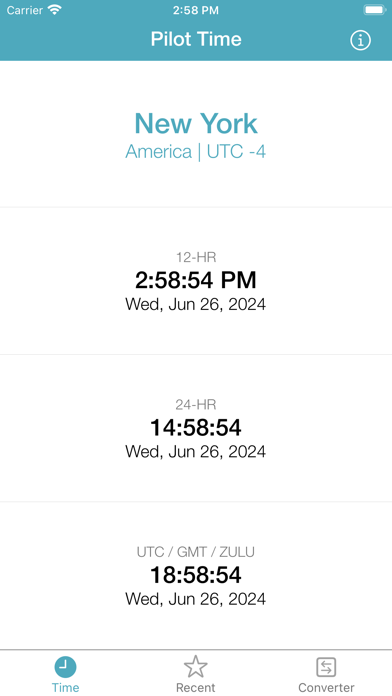Tap the Pilot Time title
The image size is (392, 696).
tap(196, 40)
